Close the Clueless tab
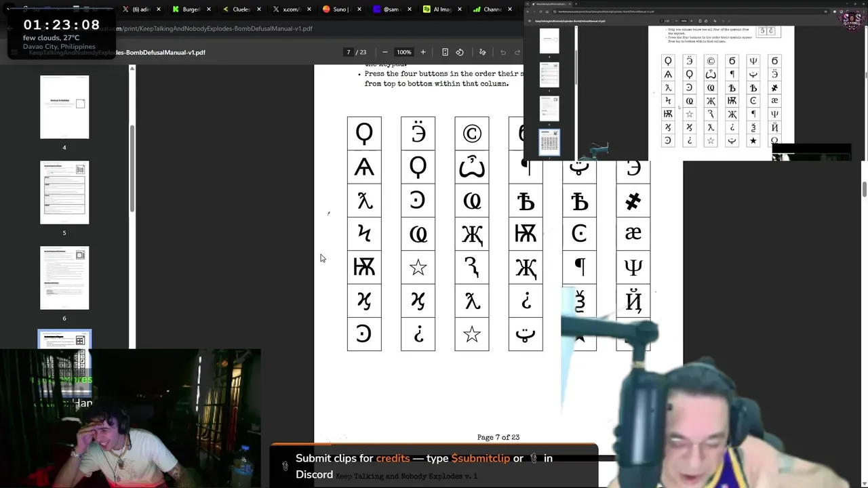The height and width of the screenshot is (488, 868). [258, 9]
